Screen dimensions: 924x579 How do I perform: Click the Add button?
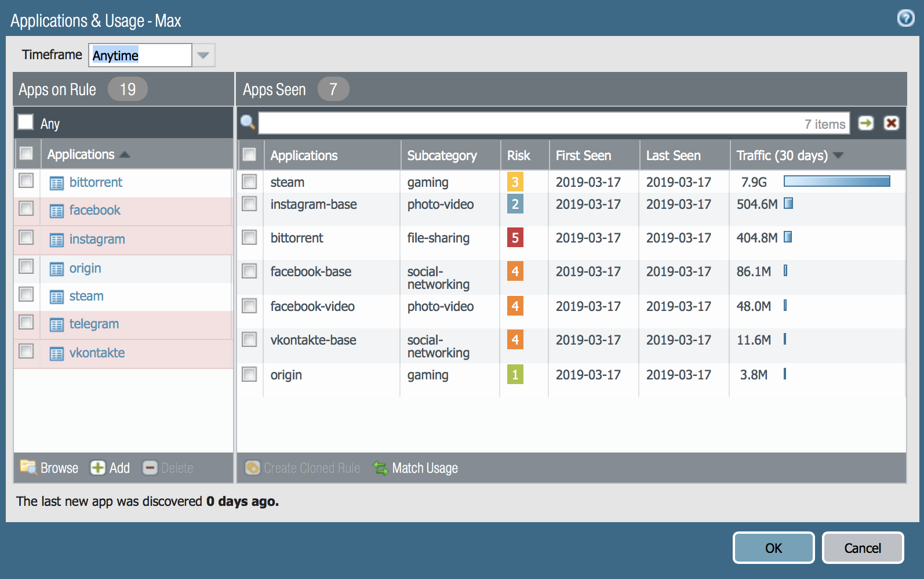110,468
